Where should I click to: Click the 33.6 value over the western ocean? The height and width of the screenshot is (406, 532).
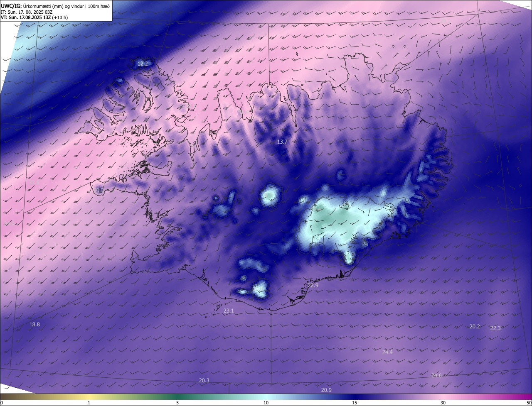coord(34,183)
